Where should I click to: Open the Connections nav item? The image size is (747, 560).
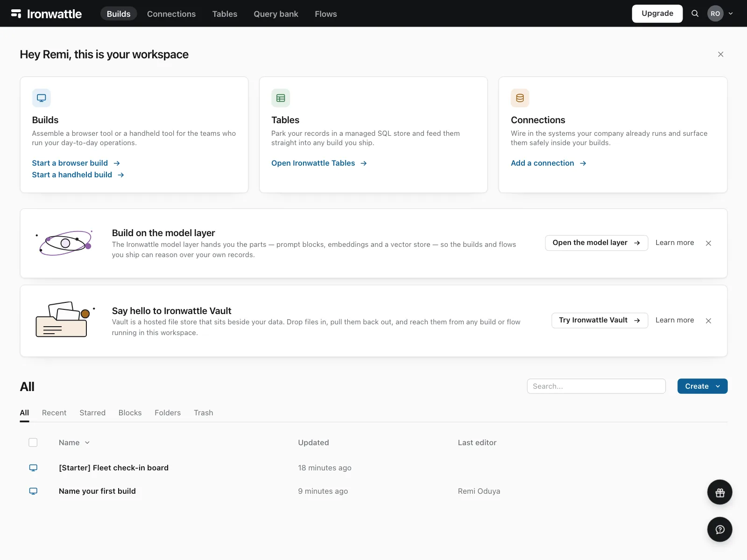coord(171,14)
